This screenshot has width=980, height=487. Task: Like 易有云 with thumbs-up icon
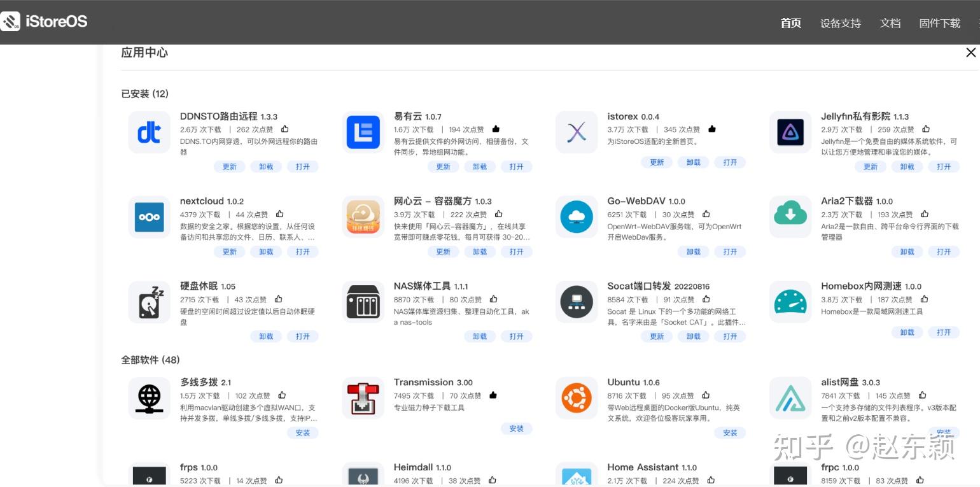click(x=496, y=129)
